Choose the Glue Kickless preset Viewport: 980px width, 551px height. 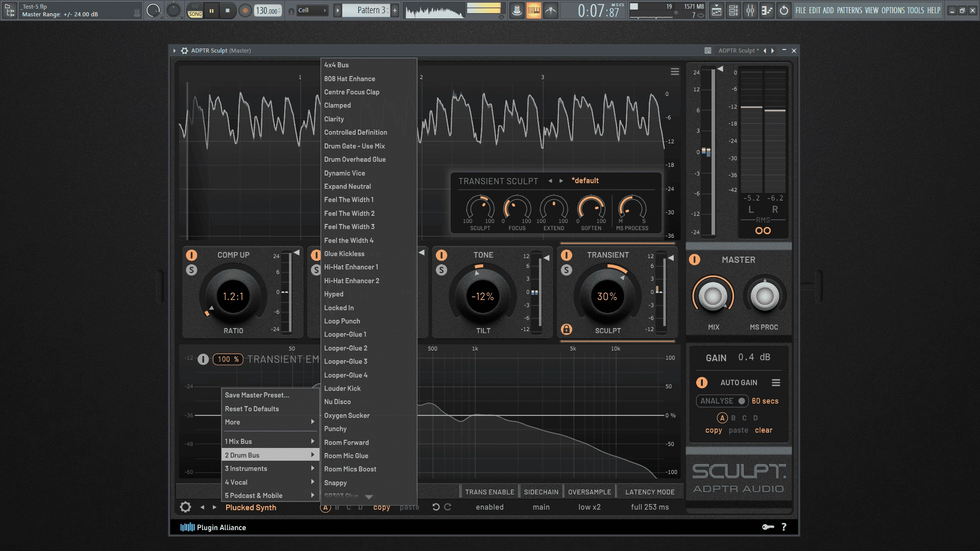369,254
